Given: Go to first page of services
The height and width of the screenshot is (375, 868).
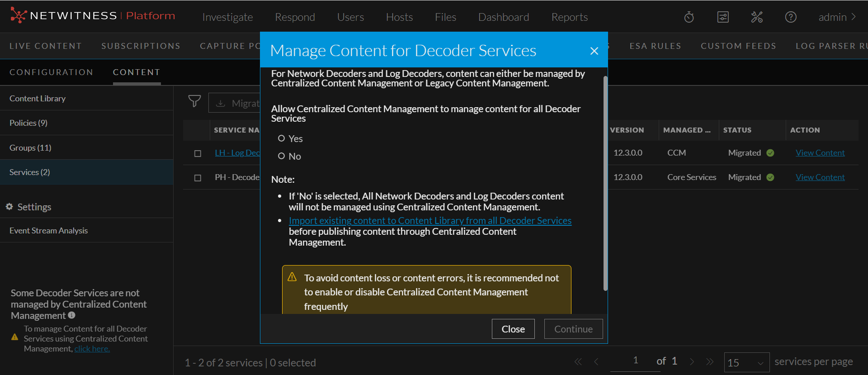Looking at the screenshot, I should (x=578, y=361).
